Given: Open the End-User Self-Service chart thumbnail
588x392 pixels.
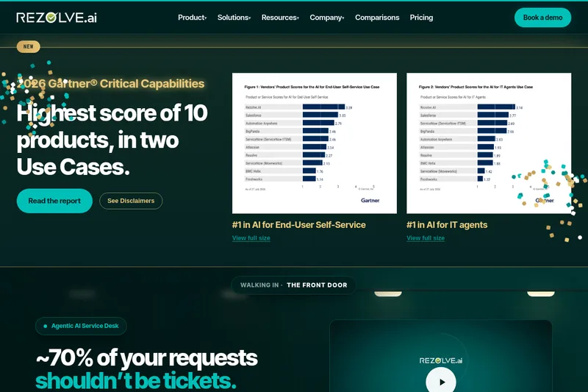Looking at the screenshot, I should [315, 143].
